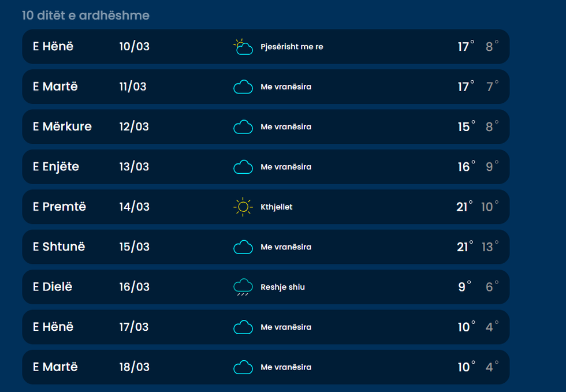Click the 10 ditët e ardhëshme heading
This screenshot has width=566, height=392.
(x=85, y=16)
